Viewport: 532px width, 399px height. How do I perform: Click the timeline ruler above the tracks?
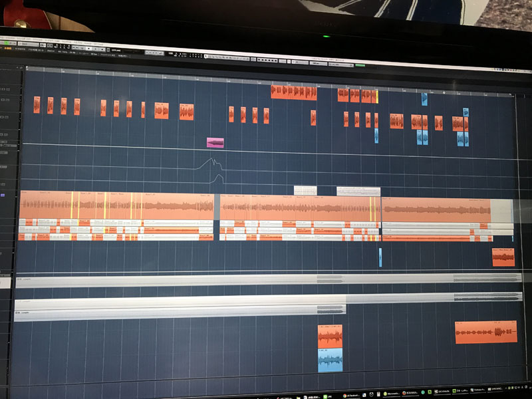[x=268, y=82]
